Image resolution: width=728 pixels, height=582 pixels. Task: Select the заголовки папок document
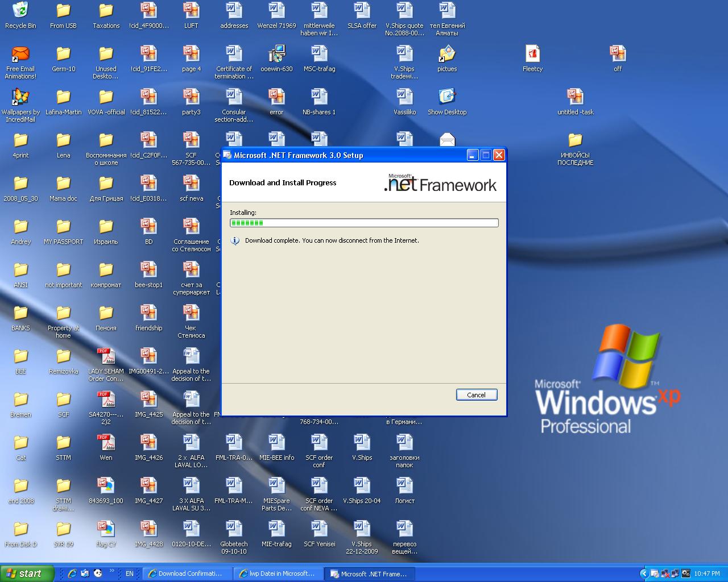pyautogui.click(x=404, y=451)
